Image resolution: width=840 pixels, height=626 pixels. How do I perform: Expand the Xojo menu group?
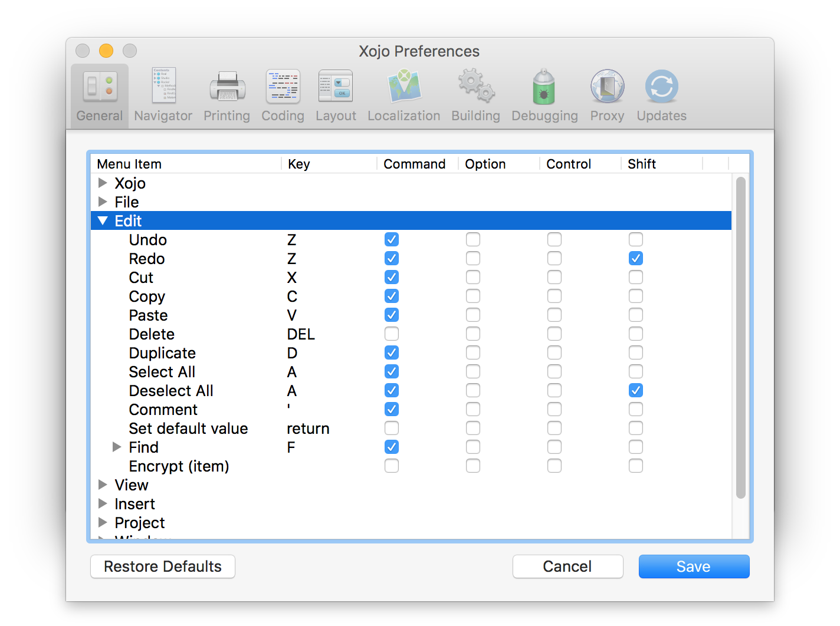point(103,183)
